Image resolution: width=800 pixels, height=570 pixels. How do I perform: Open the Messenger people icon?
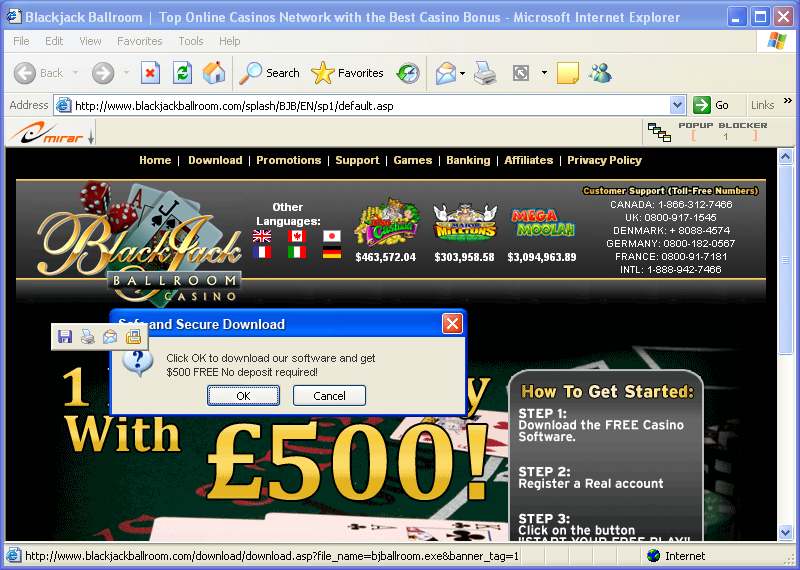tap(600, 73)
